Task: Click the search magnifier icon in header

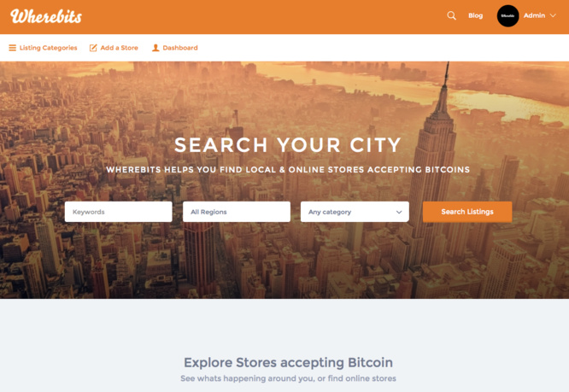Action: (451, 15)
